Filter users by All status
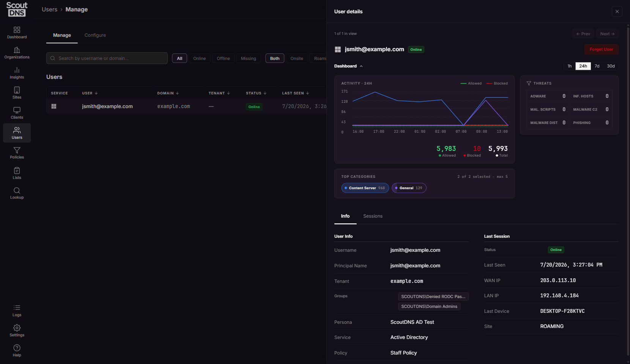 (x=180, y=58)
